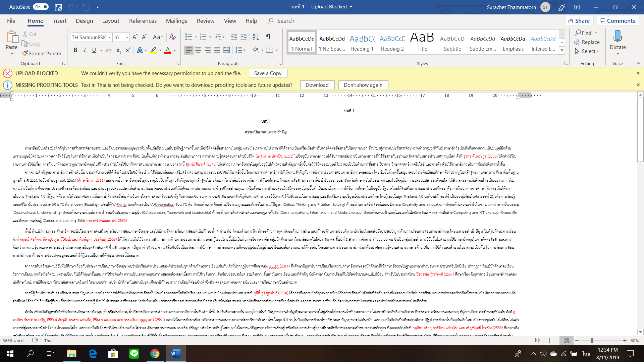The height and width of the screenshot is (362, 644).
Task: Click the Show/Hide paragraph marks icon
Action: [x=268, y=37]
